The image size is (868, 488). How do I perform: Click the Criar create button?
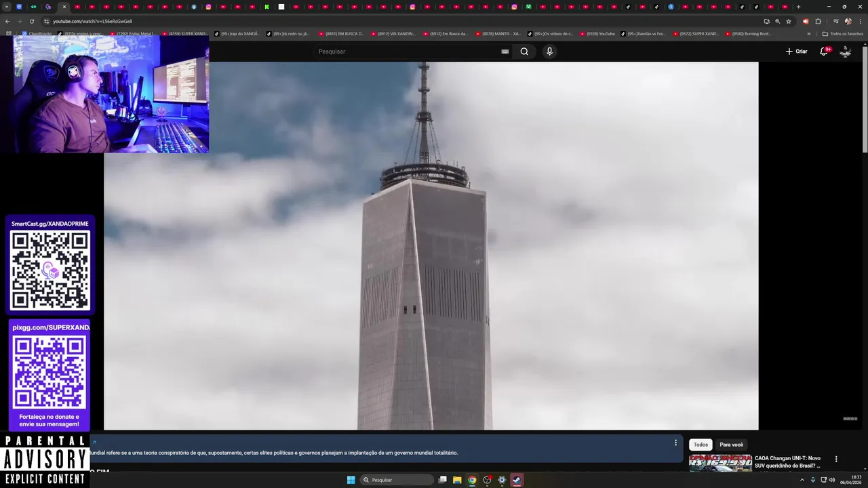[x=796, y=52]
